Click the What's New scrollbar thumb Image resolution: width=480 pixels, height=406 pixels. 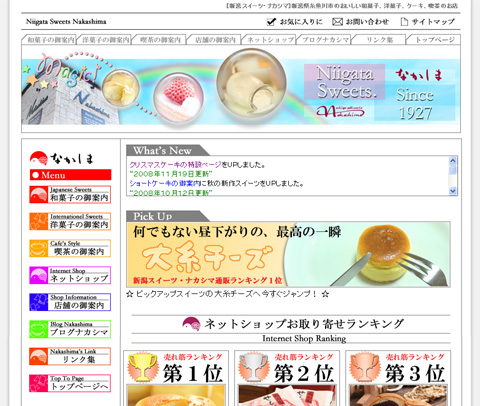point(453,169)
